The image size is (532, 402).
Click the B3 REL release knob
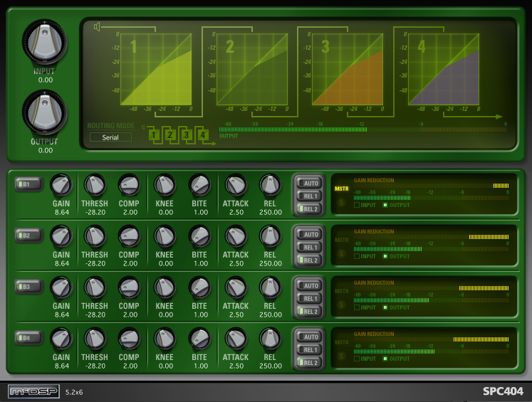click(x=270, y=287)
